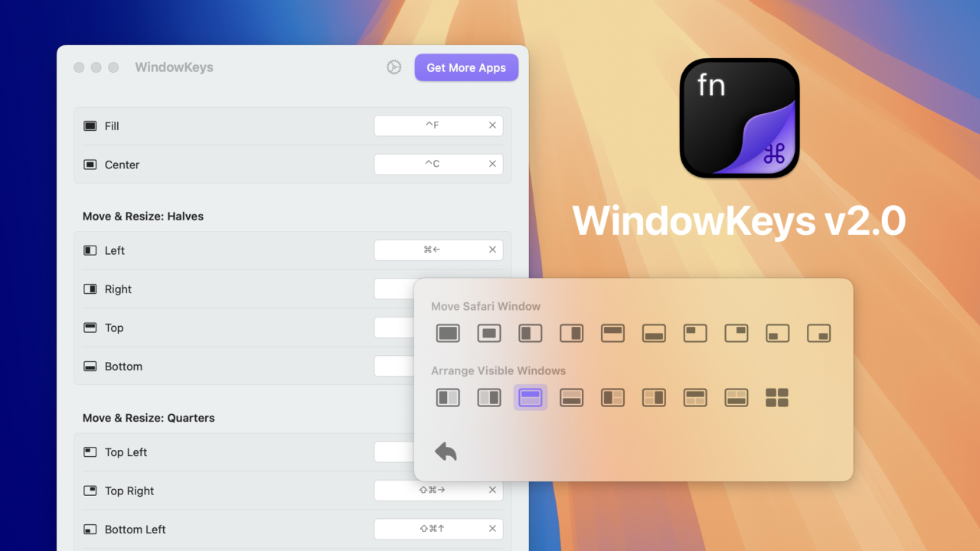Image resolution: width=980 pixels, height=551 pixels.
Task: Move Safari window to bottom half
Action: [x=654, y=333]
